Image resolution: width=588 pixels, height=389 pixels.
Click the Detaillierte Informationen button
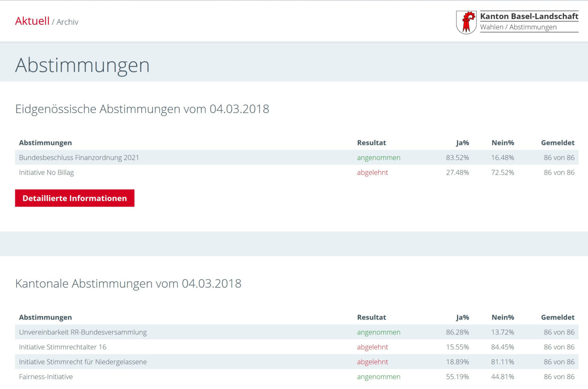(x=75, y=198)
